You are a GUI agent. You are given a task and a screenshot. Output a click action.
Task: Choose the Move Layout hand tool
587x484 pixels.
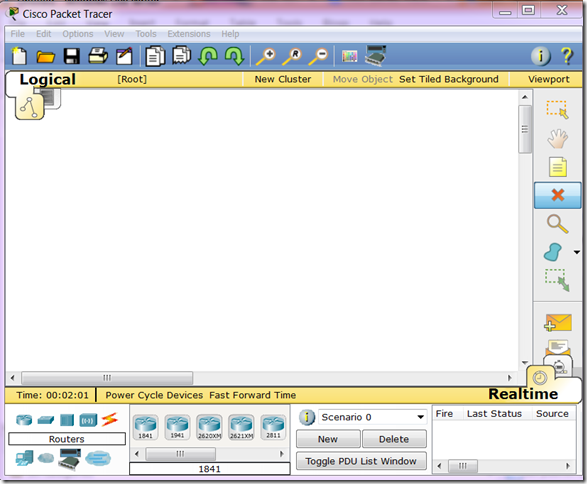(557, 138)
